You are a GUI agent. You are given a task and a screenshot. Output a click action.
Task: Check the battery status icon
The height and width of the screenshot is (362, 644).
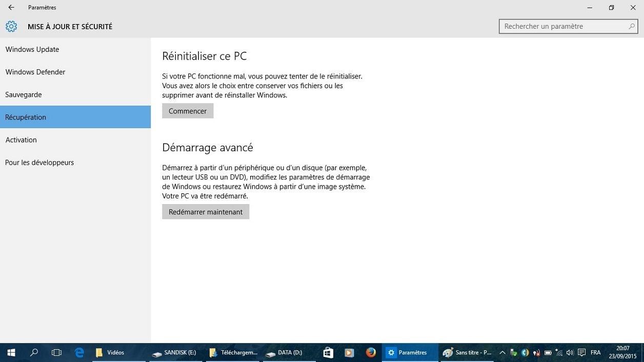coord(548,353)
